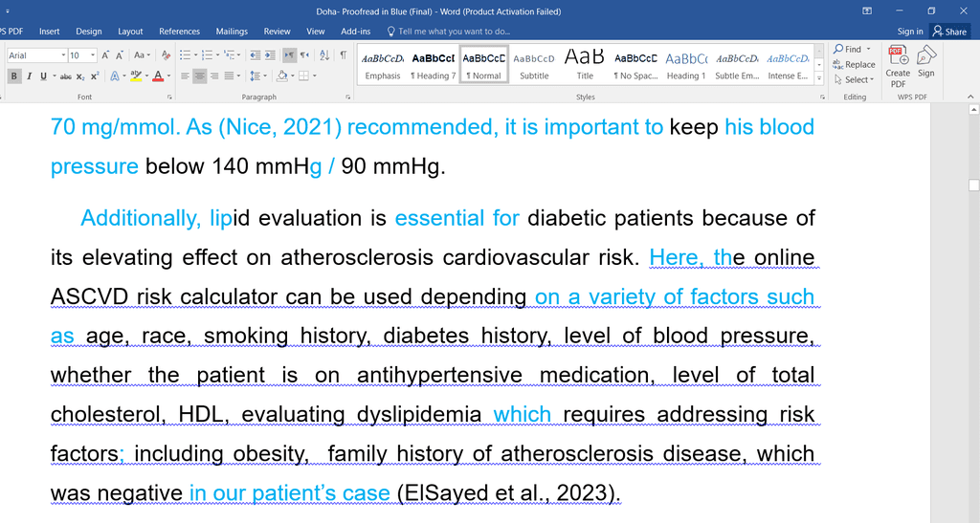Open the font size dropdown
The width and height of the screenshot is (980, 523).
[x=93, y=55]
